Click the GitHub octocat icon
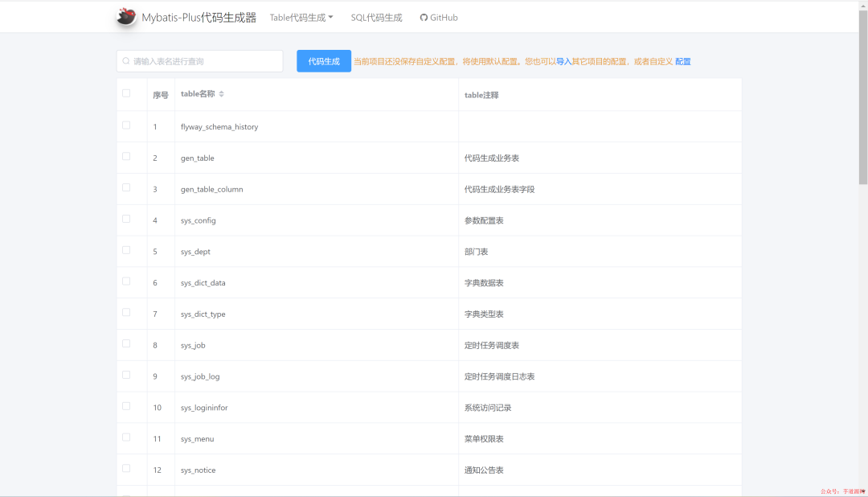This screenshot has height=497, width=868. pos(423,17)
